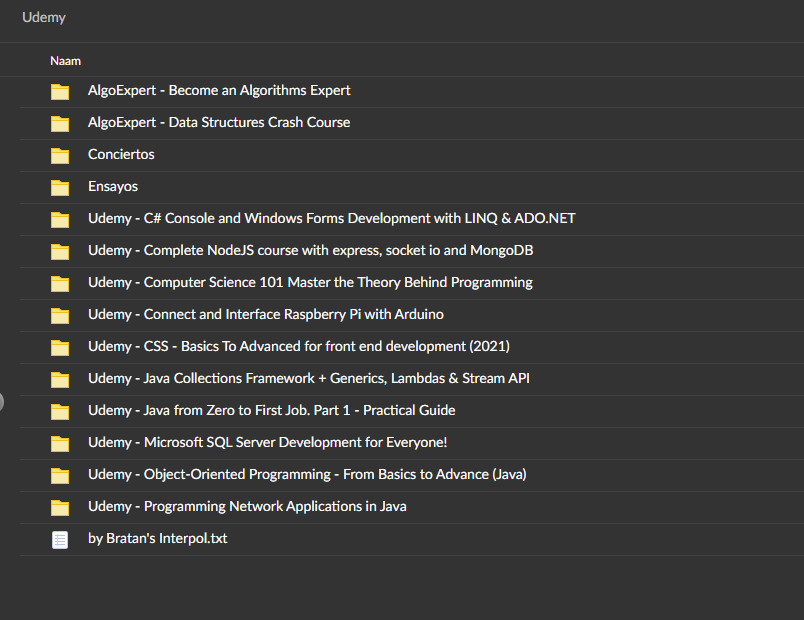This screenshot has height=620, width=804.
Task: Open Computer Science 101 folder
Action: pos(309,282)
